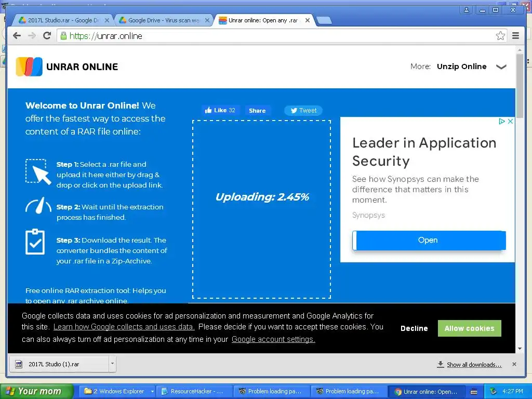The width and height of the screenshot is (532, 399).
Task: Click the keyboard icon in system tray
Action: click(474, 392)
